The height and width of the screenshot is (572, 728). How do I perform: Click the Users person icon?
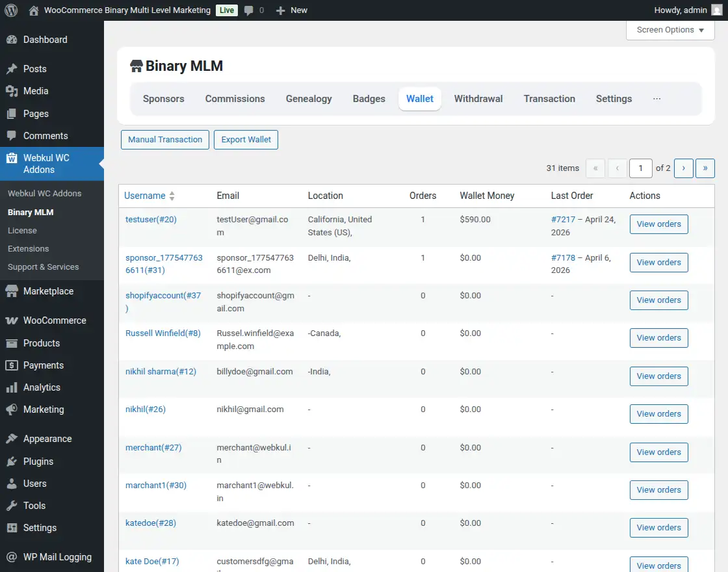12,484
